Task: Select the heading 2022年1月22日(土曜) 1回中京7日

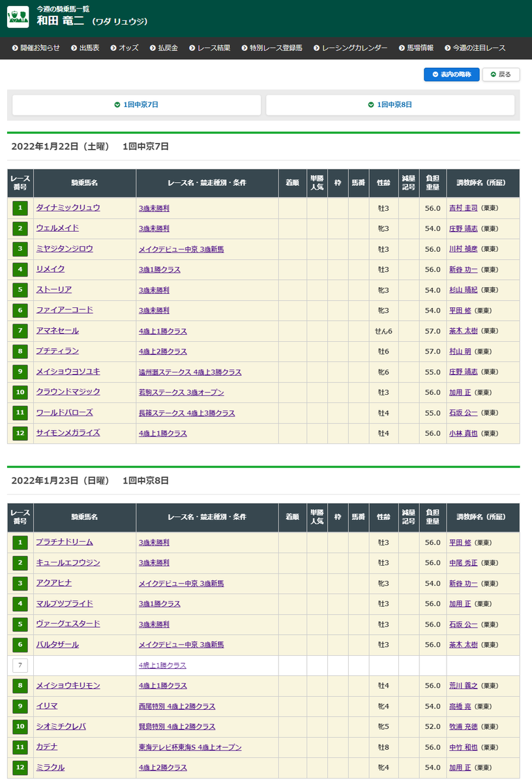Action: point(90,147)
